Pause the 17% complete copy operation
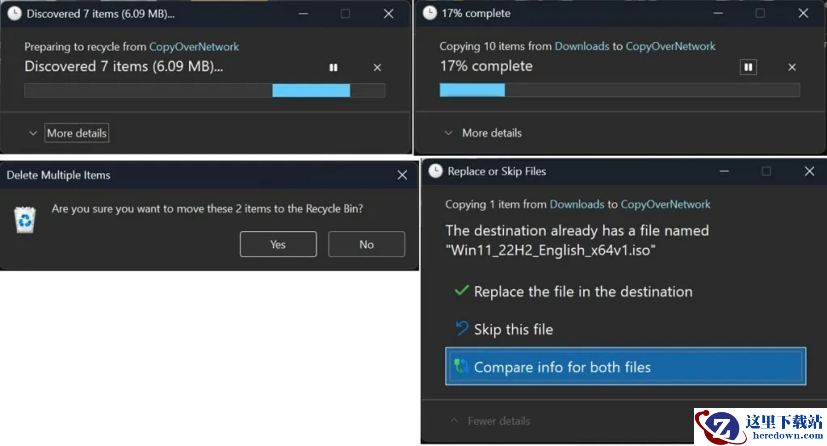Image resolution: width=827 pixels, height=446 pixels. pos(748,67)
